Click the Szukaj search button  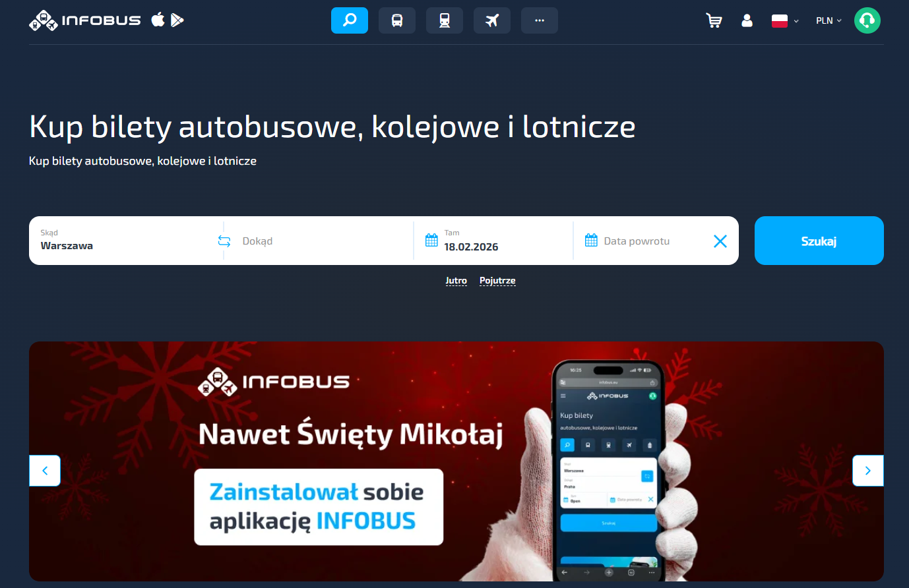(x=819, y=241)
